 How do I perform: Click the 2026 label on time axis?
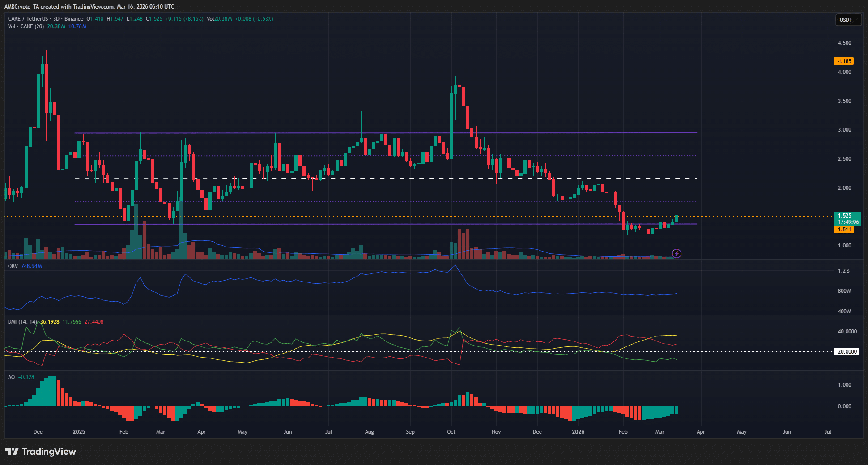(578, 432)
